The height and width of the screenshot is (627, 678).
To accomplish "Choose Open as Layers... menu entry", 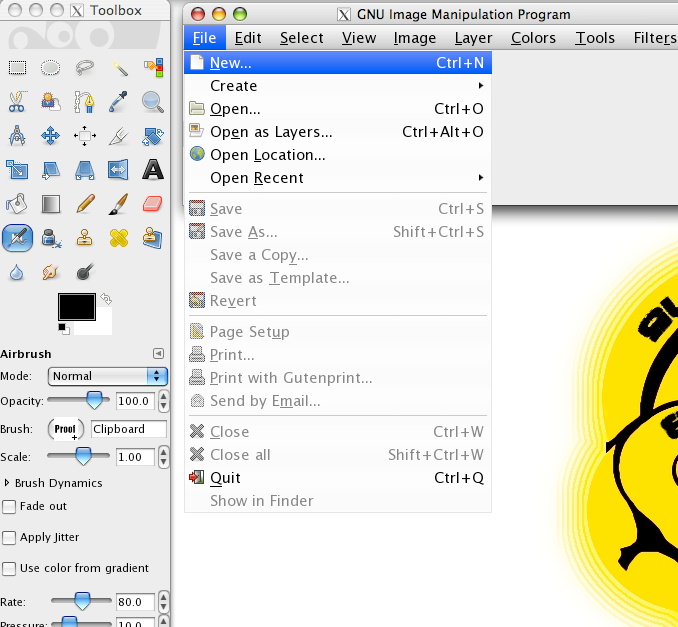I will point(338,131).
